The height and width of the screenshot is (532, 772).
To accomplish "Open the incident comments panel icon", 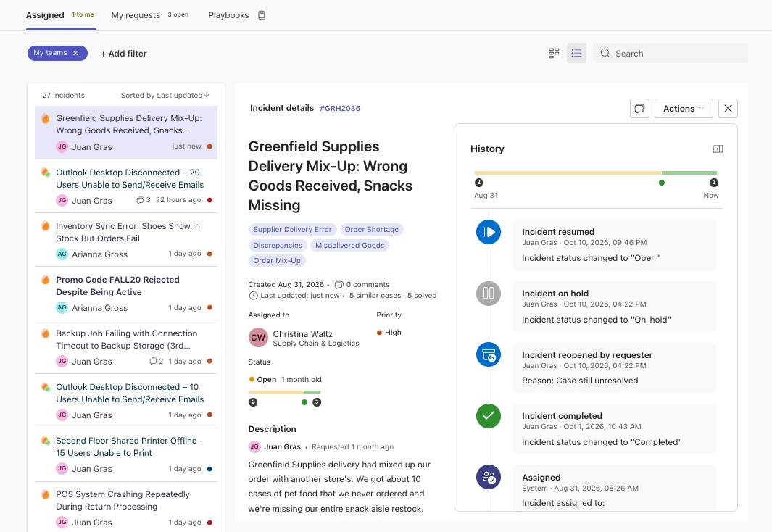I will (639, 108).
